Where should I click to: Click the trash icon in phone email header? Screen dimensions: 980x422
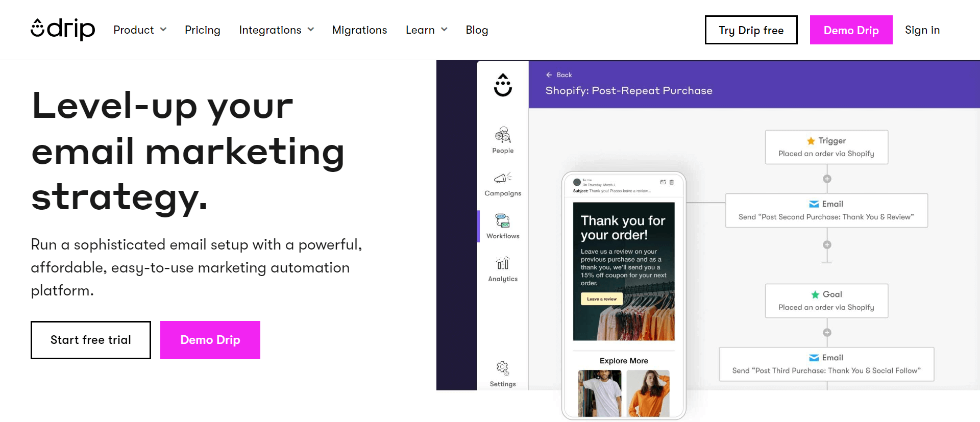point(672,182)
